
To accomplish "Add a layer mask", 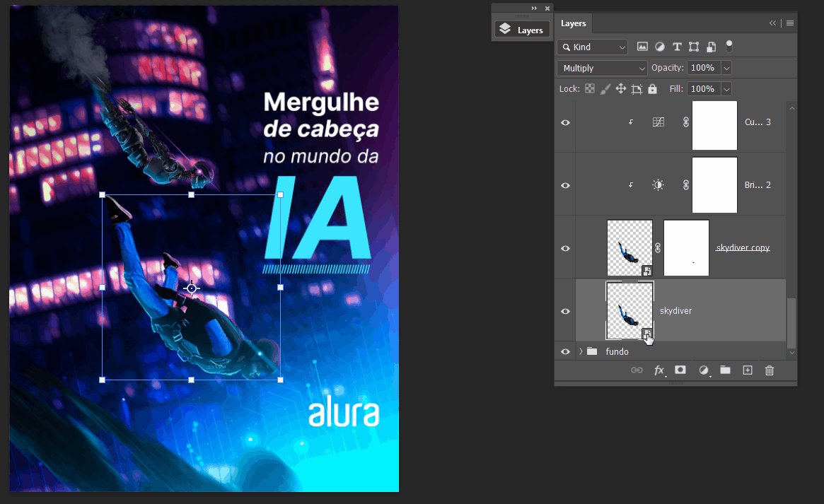I will [680, 370].
